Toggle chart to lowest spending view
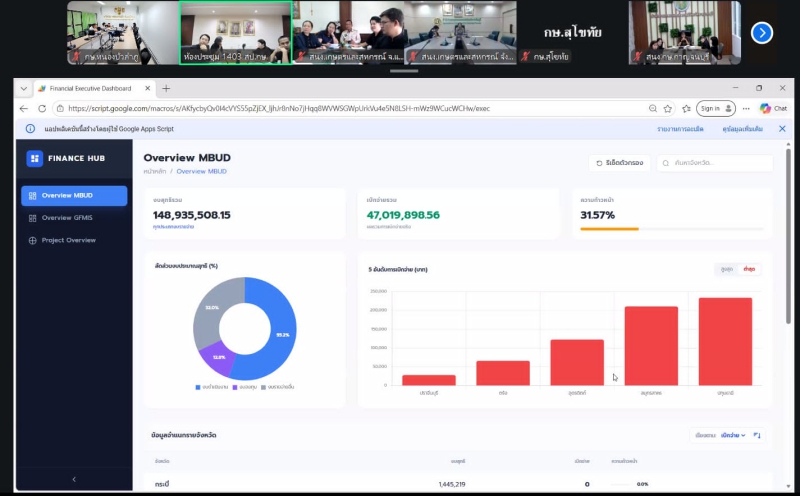 pos(749,269)
